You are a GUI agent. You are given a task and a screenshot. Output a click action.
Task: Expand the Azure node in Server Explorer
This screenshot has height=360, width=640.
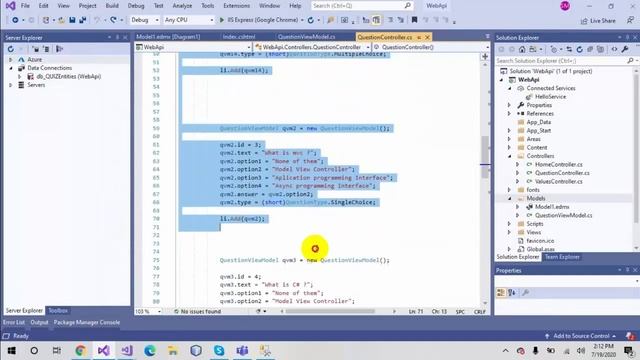coord(11,60)
